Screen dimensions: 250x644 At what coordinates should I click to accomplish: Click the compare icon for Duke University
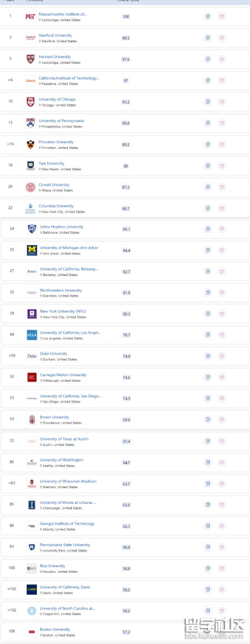pyautogui.click(x=208, y=356)
